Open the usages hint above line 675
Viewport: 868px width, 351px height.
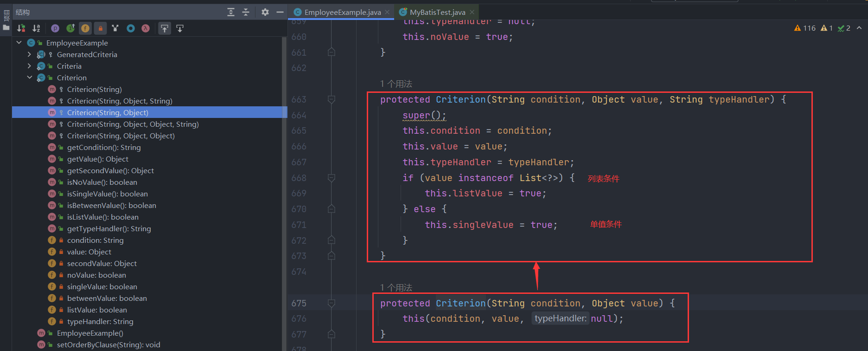(x=396, y=288)
